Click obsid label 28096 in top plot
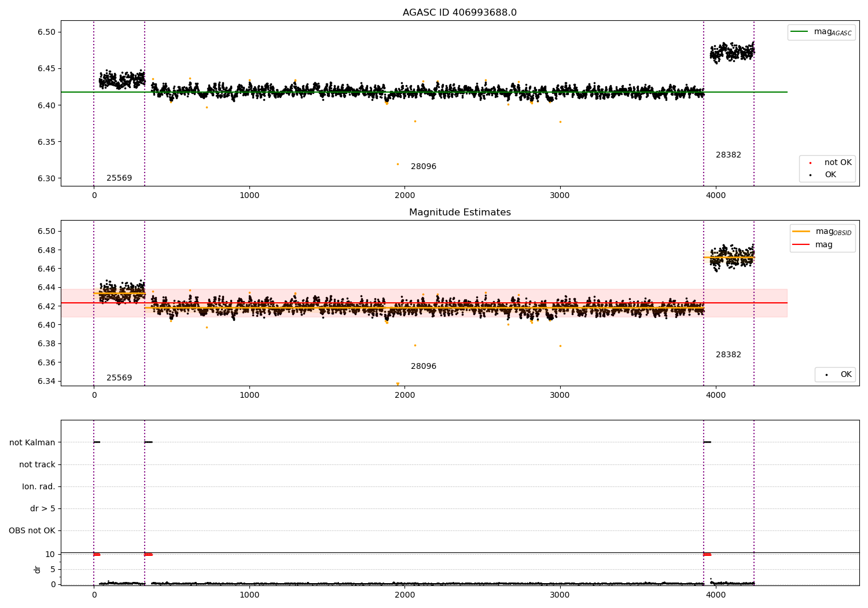Image resolution: width=868 pixels, height=608 pixels. [x=424, y=167]
